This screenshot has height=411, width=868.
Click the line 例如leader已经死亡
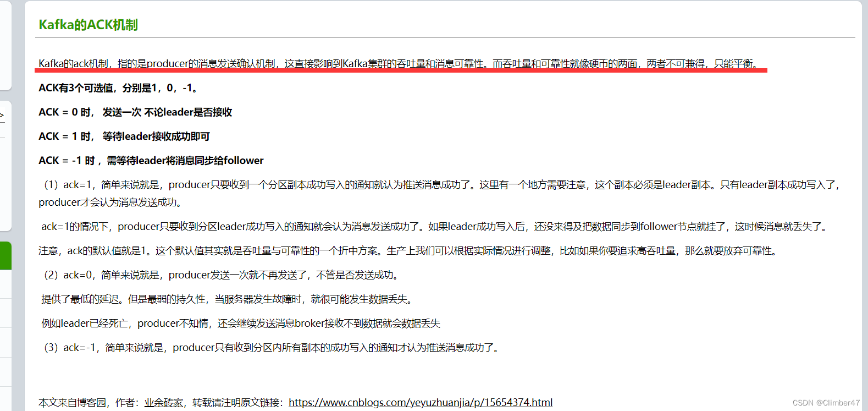click(241, 324)
